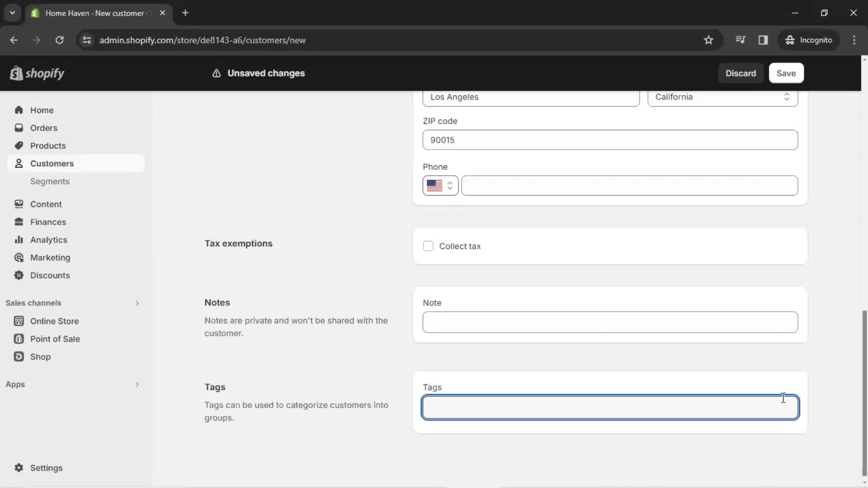Screen dimensions: 868x488
Task: Click the Discard button
Action: click(741, 73)
